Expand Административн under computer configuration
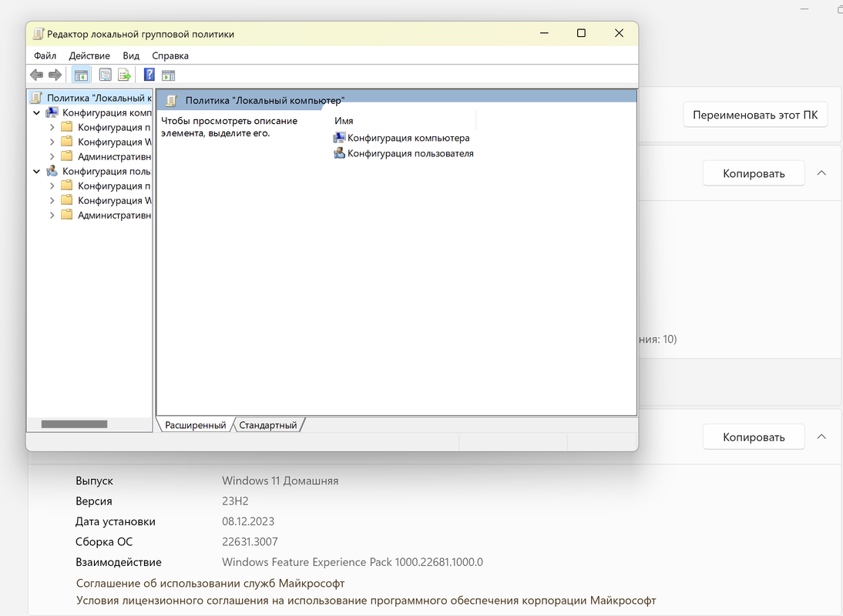843x616 pixels. point(52,156)
